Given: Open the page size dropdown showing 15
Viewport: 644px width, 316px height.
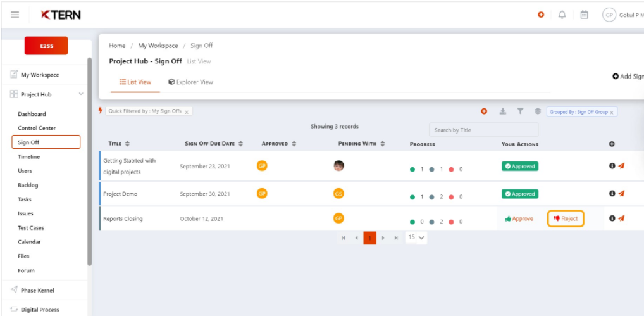Looking at the screenshot, I should point(417,237).
